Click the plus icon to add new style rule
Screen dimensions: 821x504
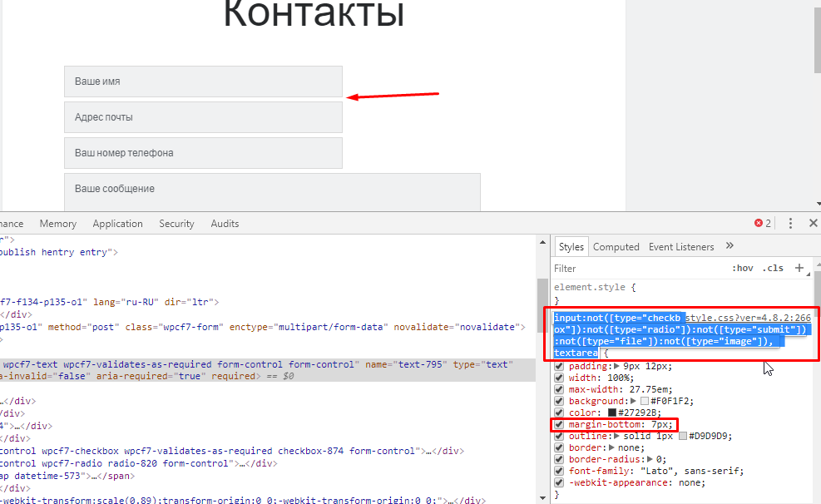point(799,268)
